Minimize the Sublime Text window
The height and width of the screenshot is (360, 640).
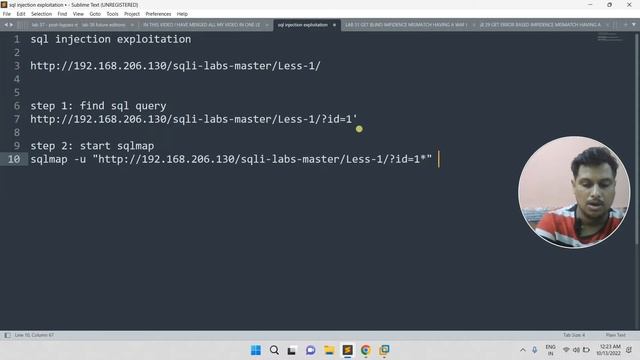[x=590, y=4]
